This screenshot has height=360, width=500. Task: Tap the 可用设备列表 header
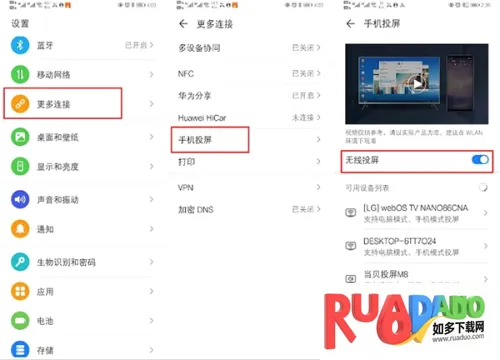[367, 188]
